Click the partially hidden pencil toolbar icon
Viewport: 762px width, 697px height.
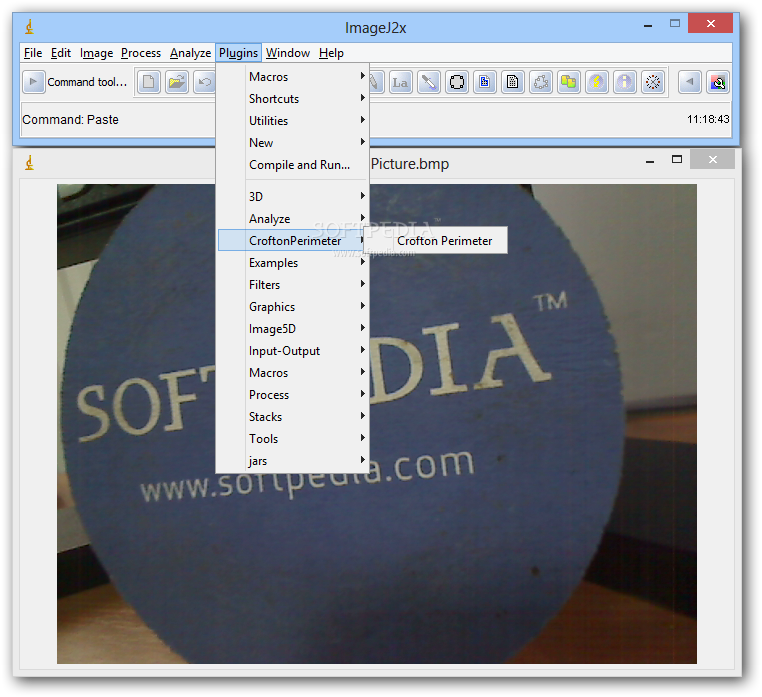click(x=377, y=82)
